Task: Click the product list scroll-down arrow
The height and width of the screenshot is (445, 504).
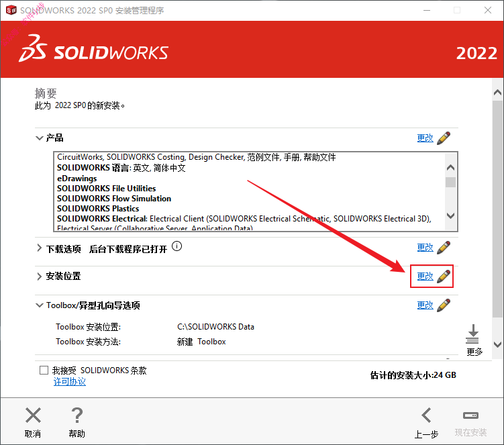Action: [450, 215]
